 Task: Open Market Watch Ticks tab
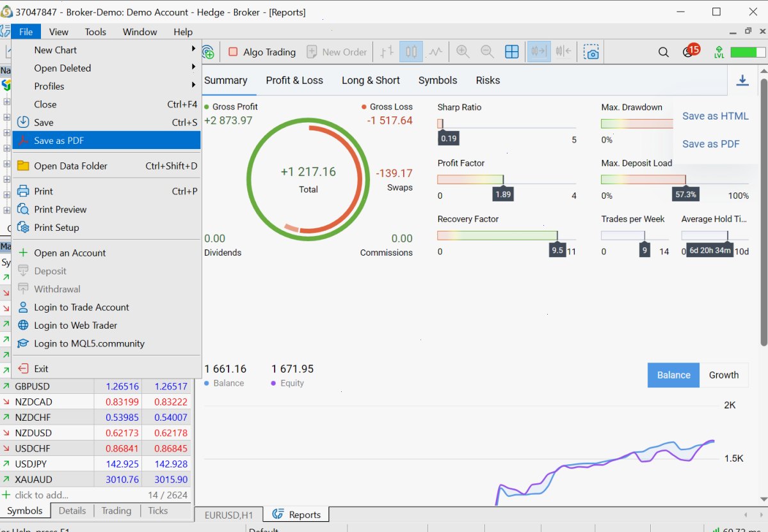tap(157, 510)
